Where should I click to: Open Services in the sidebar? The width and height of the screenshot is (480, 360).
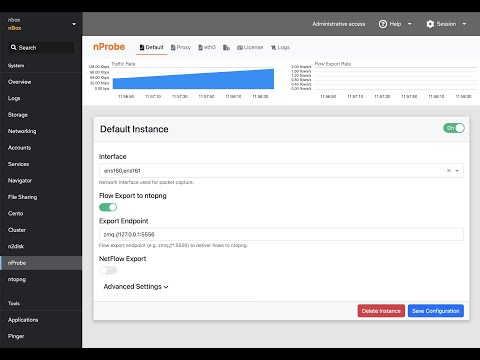(41, 164)
